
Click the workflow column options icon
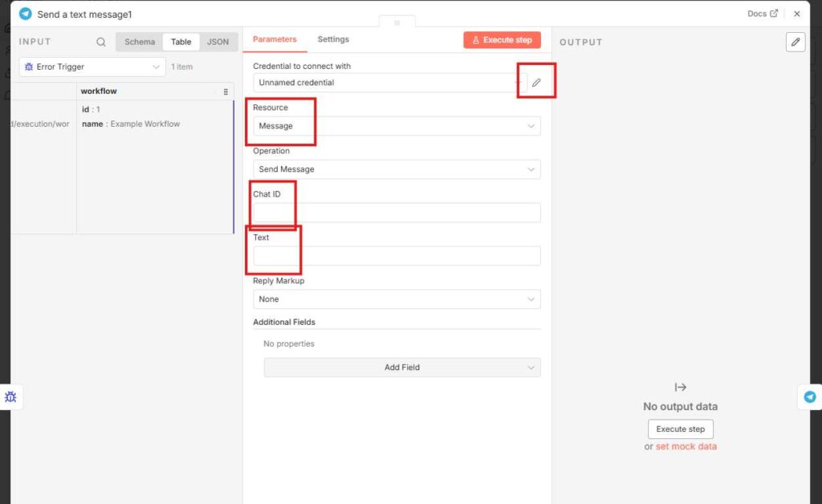226,91
